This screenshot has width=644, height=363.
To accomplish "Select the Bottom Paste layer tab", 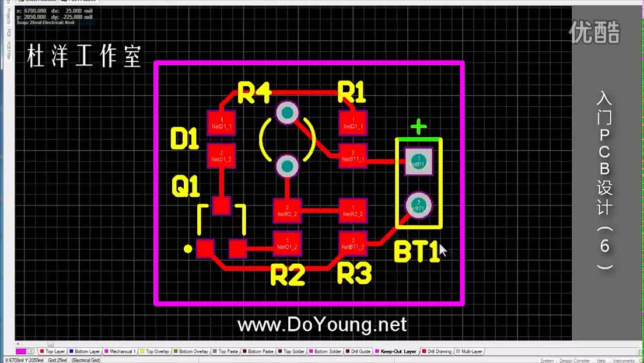I will tap(258, 351).
